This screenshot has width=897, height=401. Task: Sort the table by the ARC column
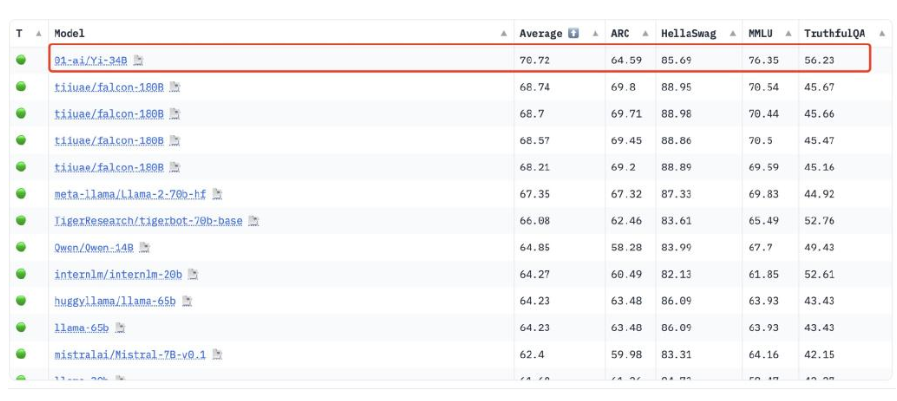(643, 34)
